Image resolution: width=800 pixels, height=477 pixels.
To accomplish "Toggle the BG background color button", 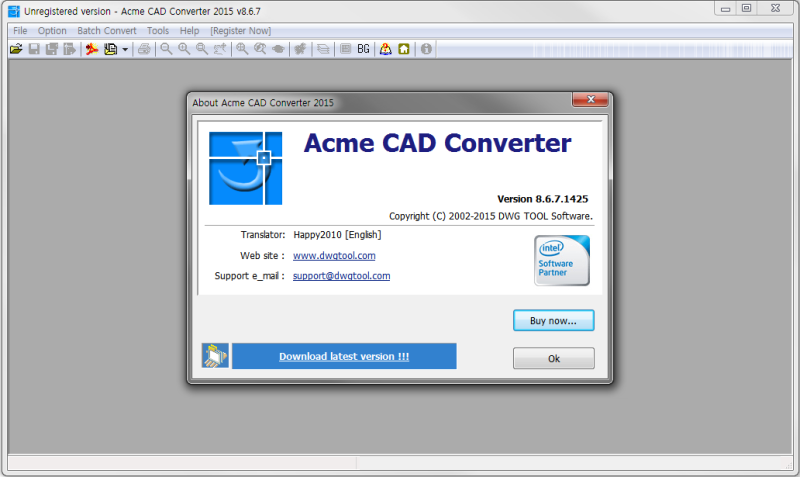I will [x=363, y=49].
